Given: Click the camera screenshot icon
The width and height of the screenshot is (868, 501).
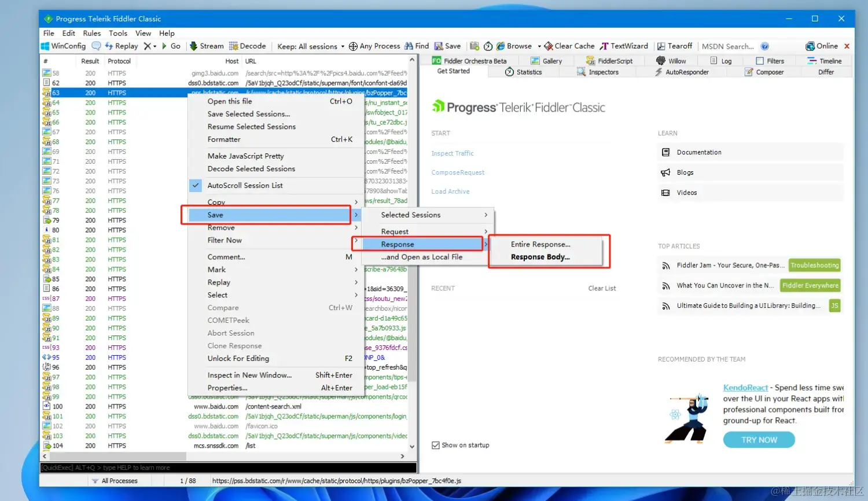Looking at the screenshot, I should 475,46.
